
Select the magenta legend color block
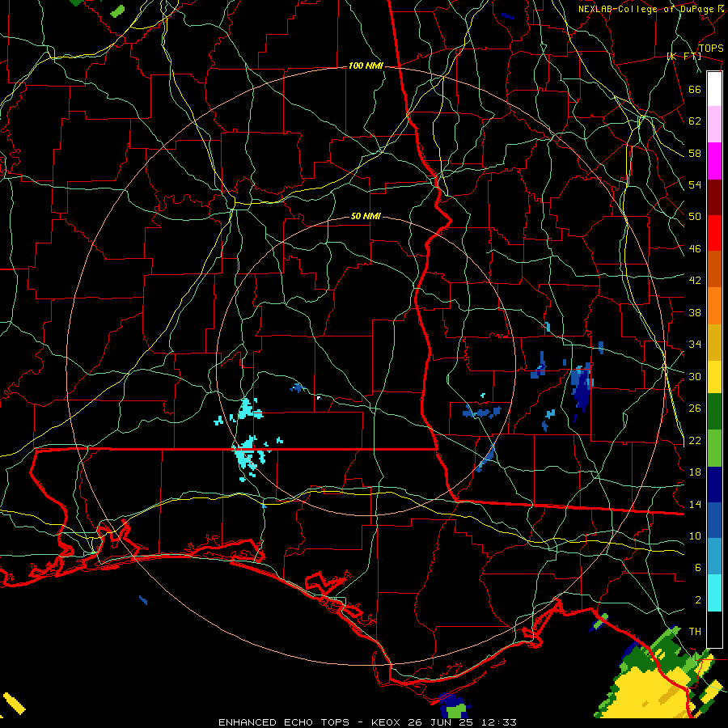(x=714, y=161)
